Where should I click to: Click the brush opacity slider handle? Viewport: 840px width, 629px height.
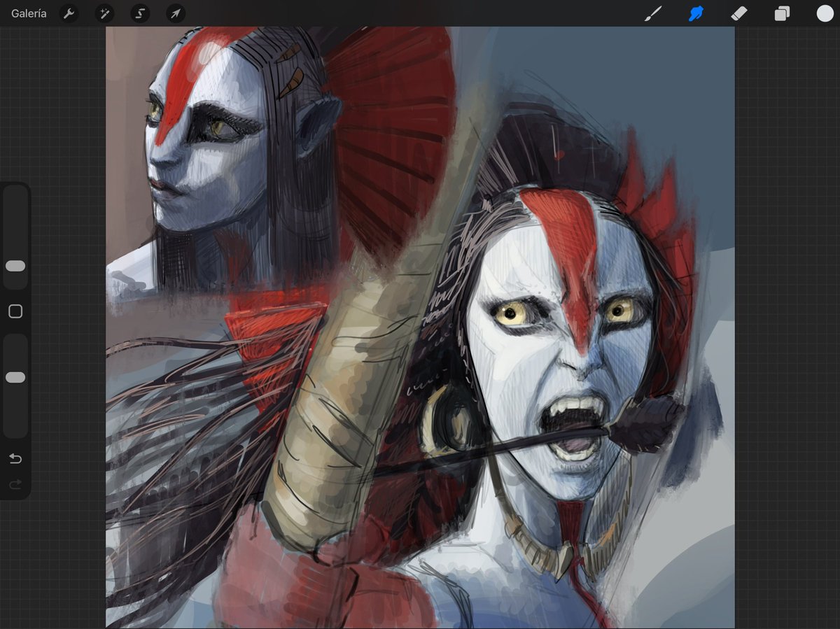click(x=15, y=377)
